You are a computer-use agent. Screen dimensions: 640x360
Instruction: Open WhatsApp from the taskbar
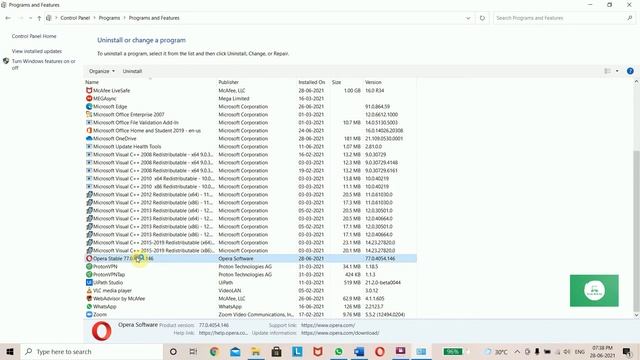pos(338,351)
